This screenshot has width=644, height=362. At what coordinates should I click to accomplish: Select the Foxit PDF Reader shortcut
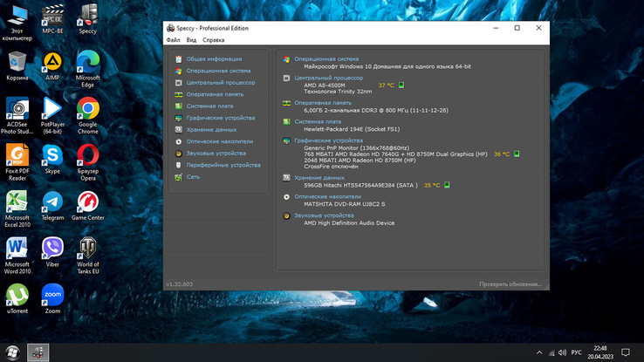coord(17,163)
